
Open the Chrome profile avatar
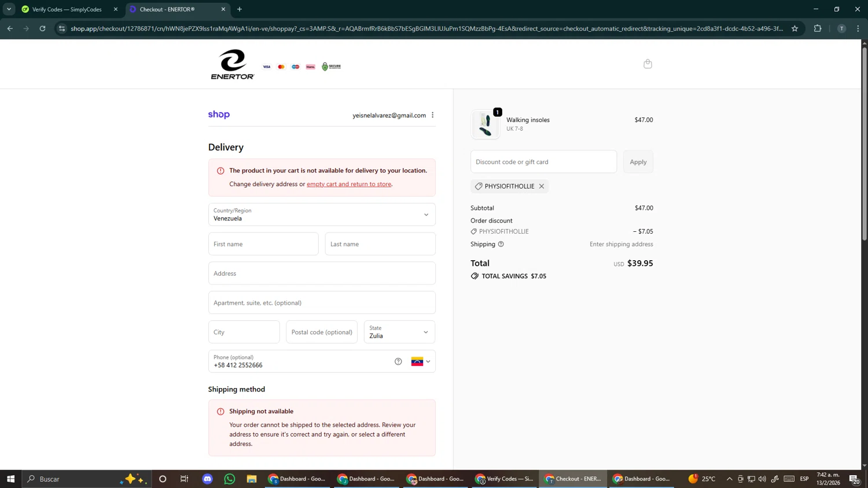[841, 28]
